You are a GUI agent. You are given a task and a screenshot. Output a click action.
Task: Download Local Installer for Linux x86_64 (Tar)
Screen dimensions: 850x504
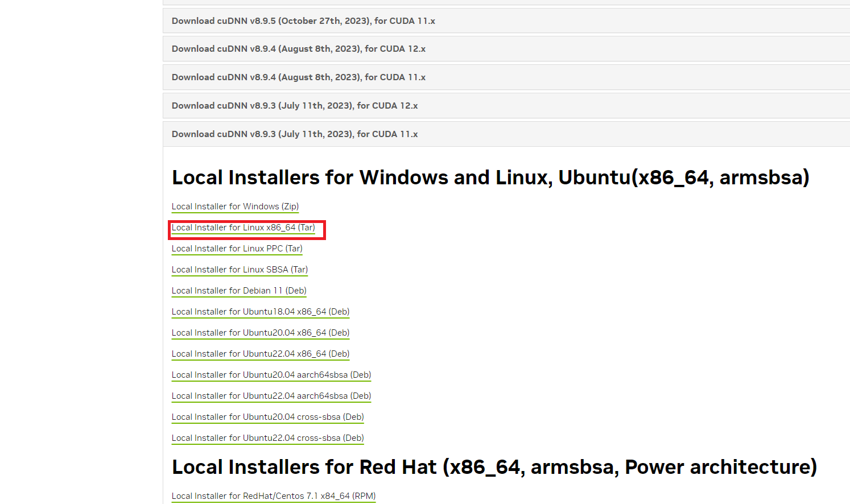pos(244,228)
